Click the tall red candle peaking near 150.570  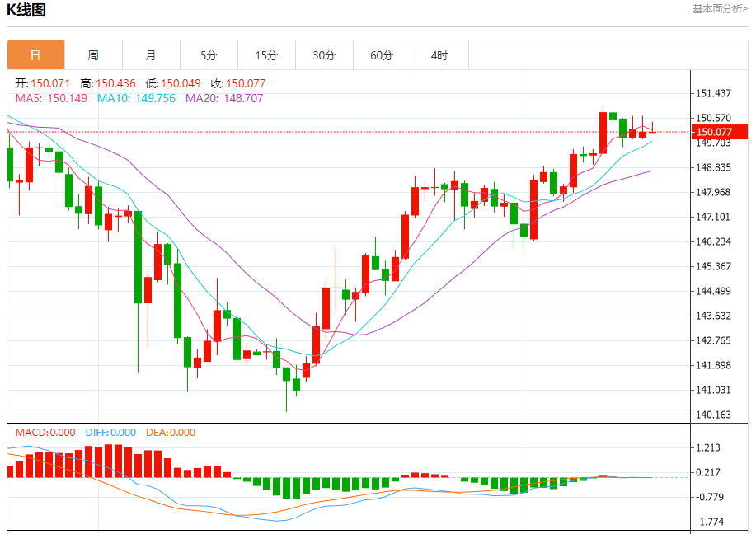tap(603, 133)
